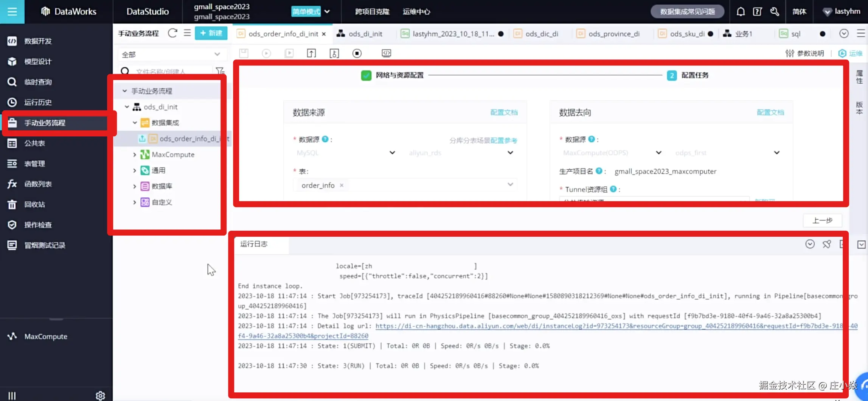868x401 pixels.
Task: Click help icon next to Tunnel资源组
Action: [x=613, y=189]
